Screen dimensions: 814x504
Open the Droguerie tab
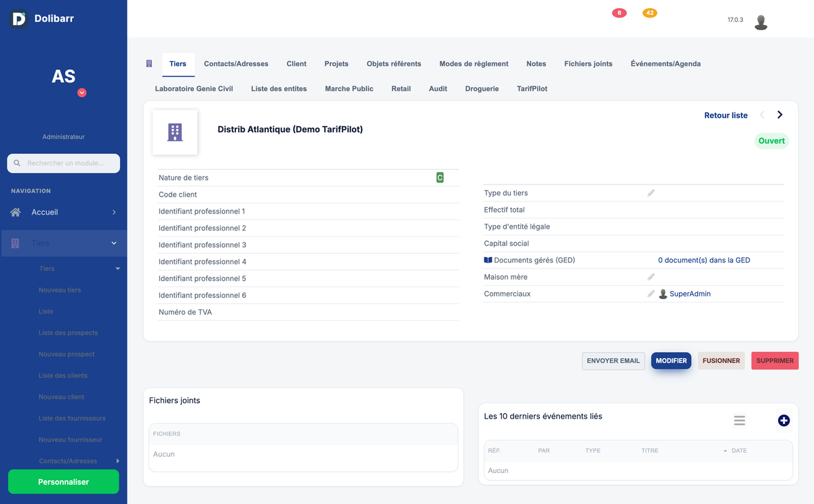[x=482, y=89]
